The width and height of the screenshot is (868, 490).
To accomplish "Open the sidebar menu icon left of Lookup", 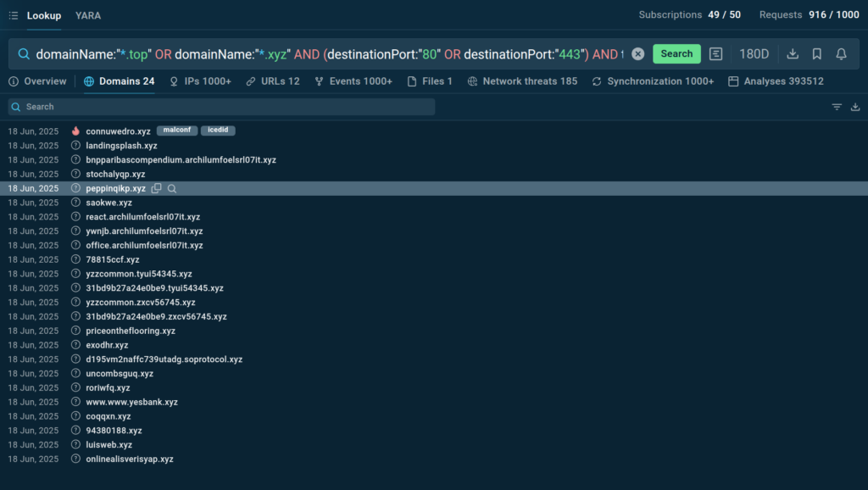I will (x=13, y=15).
